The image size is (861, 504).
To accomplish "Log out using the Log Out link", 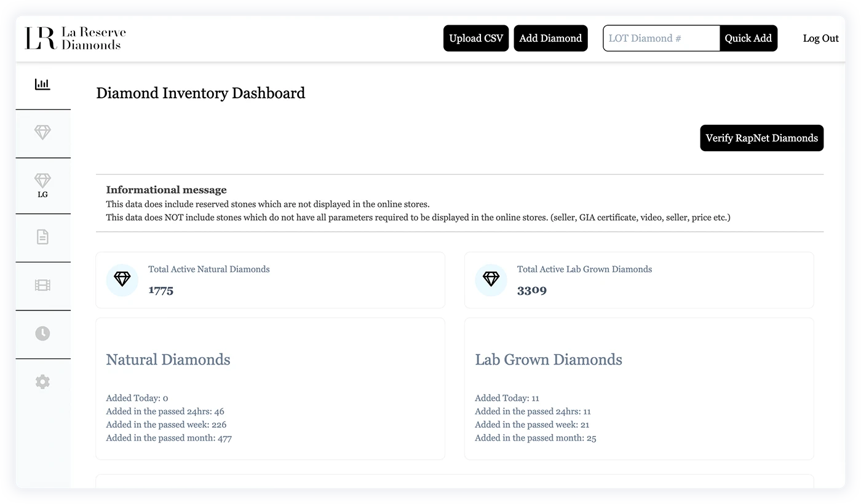I will point(820,38).
